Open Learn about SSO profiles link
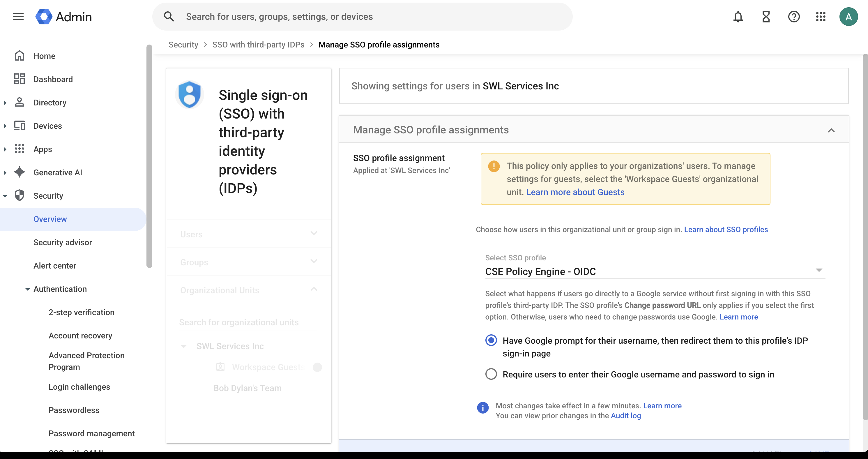Viewport: 868px width, 459px height. [726, 230]
